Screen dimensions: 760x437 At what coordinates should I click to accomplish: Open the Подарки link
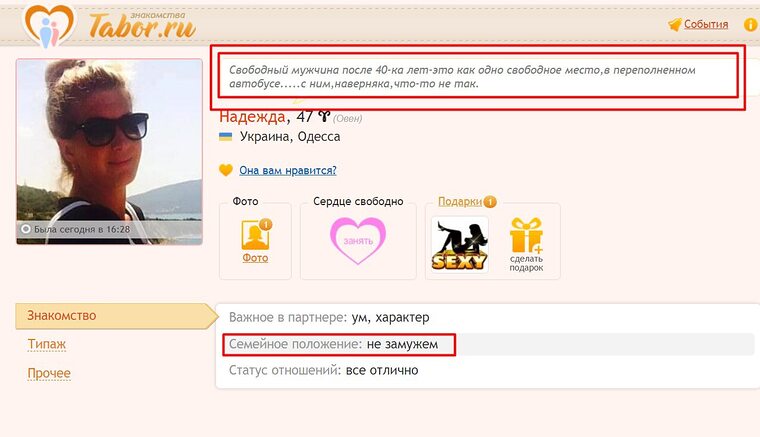[460, 202]
